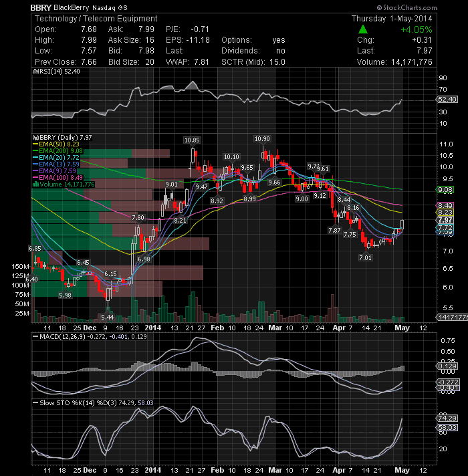Screen dimensions: 468x476
Task: Click the Dividends no entry
Action: pos(280,51)
